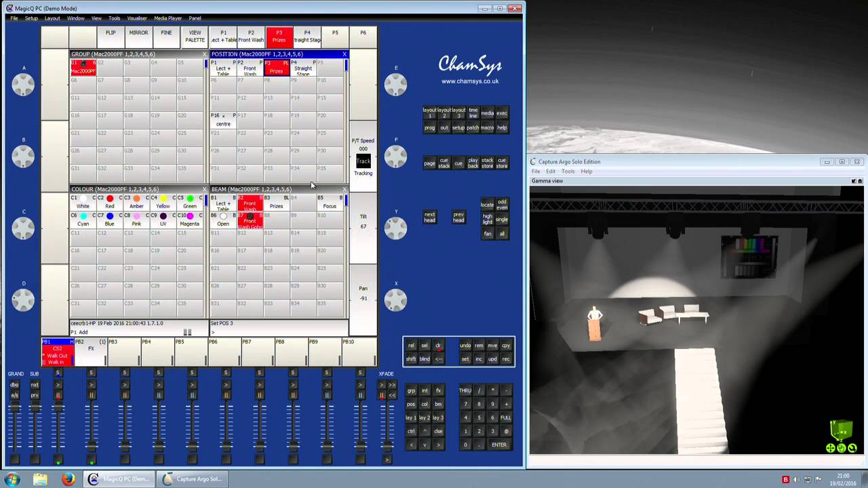Click the layout 1 button
The image size is (868, 488).
(429, 113)
